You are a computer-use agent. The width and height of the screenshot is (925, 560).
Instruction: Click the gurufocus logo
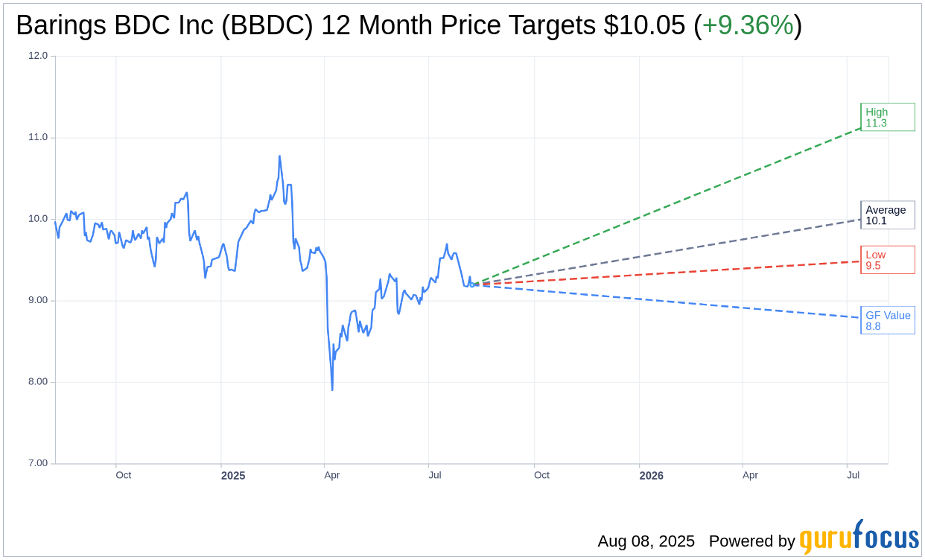858,538
